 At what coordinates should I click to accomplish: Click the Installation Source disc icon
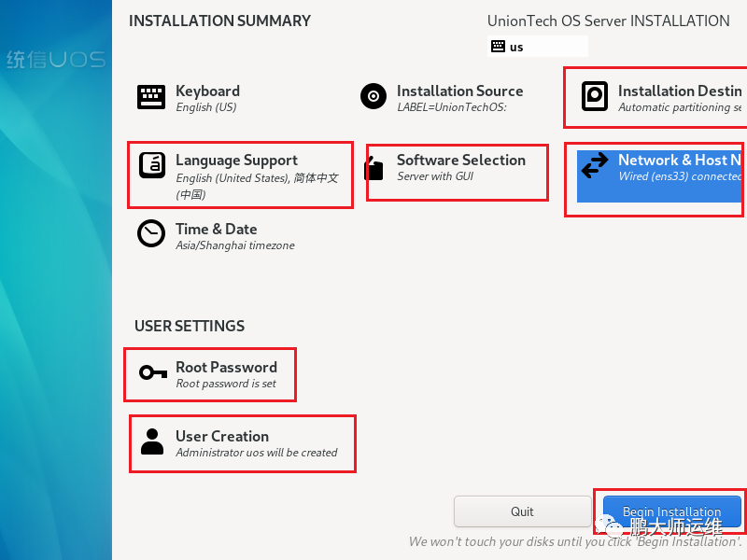point(373,96)
